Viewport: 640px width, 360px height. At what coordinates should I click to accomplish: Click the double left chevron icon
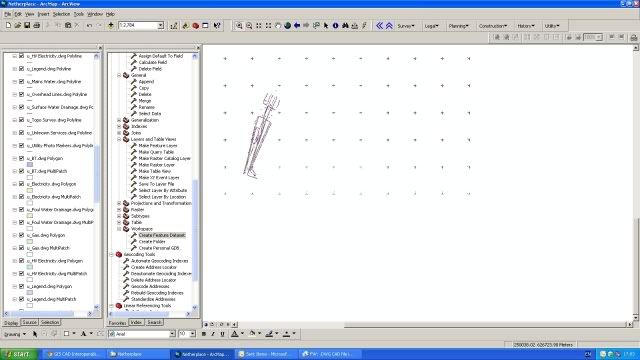tap(380, 26)
